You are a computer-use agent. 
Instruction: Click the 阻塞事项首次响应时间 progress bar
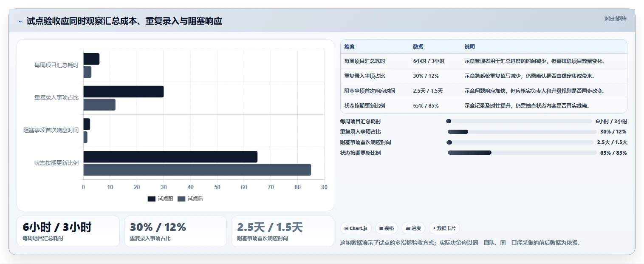click(x=520, y=142)
